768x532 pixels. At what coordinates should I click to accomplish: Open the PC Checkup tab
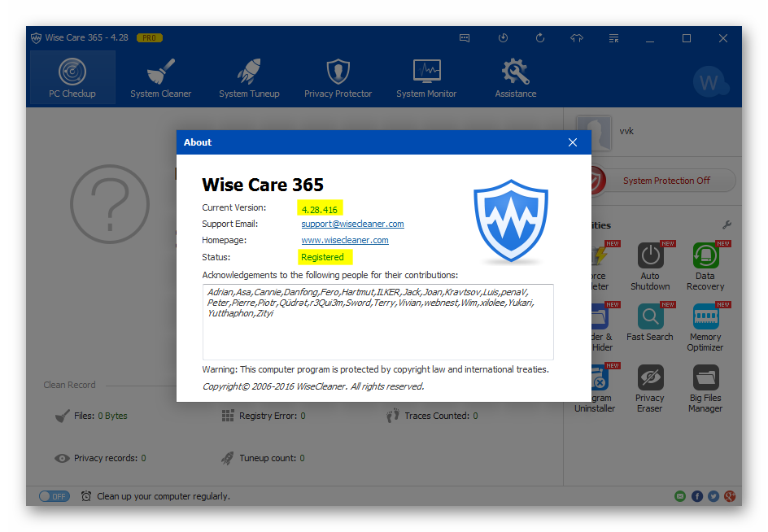click(x=72, y=77)
